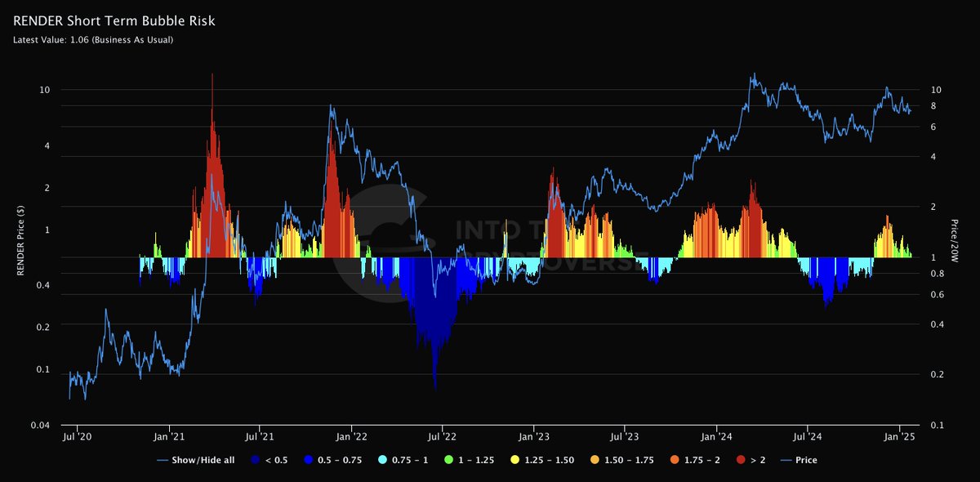Image resolution: width=980 pixels, height=482 pixels.
Task: Click the "Jul '22" x-axis label
Action: [x=442, y=438]
